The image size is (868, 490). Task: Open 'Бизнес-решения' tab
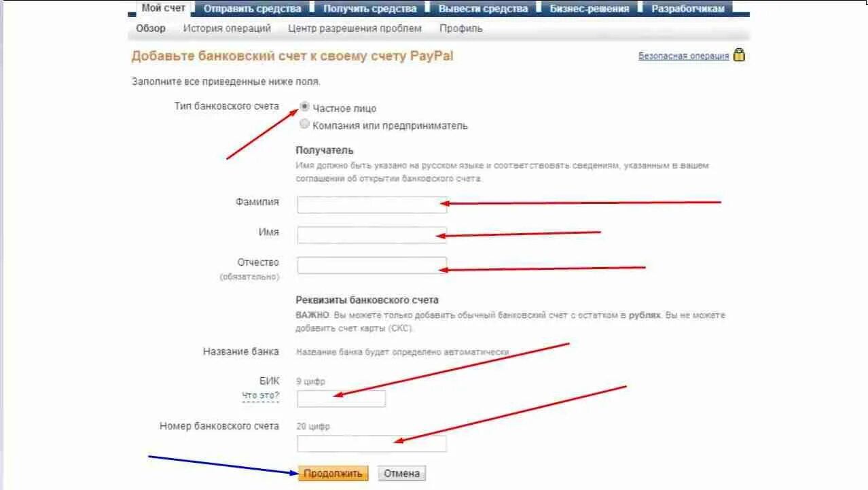point(590,9)
